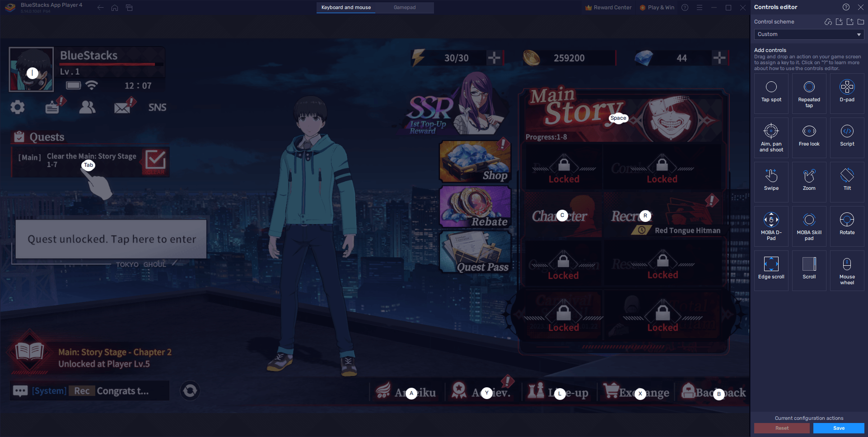Select the Space key binding marker

pos(618,118)
